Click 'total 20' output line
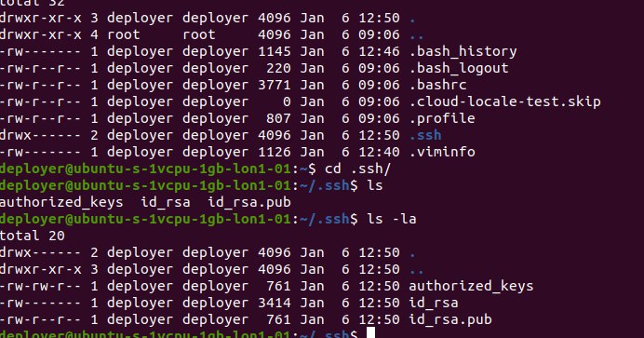This screenshot has height=338, width=644. (32, 236)
